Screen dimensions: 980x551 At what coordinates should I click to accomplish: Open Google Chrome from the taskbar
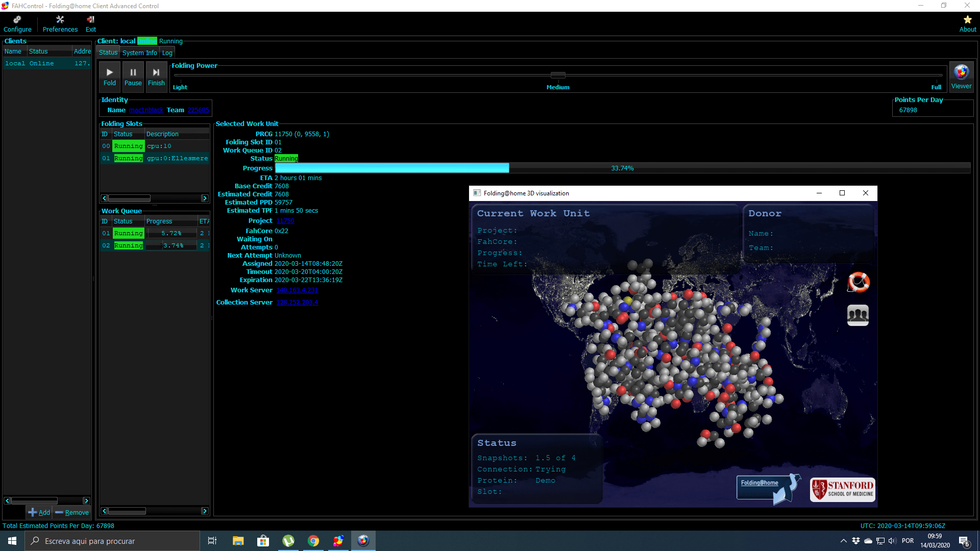(313, 541)
